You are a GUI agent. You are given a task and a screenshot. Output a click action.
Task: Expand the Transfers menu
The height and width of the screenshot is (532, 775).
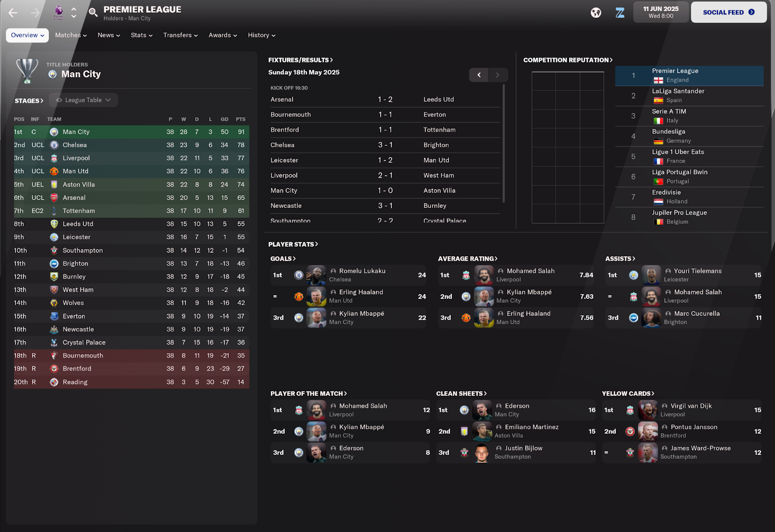[180, 35]
